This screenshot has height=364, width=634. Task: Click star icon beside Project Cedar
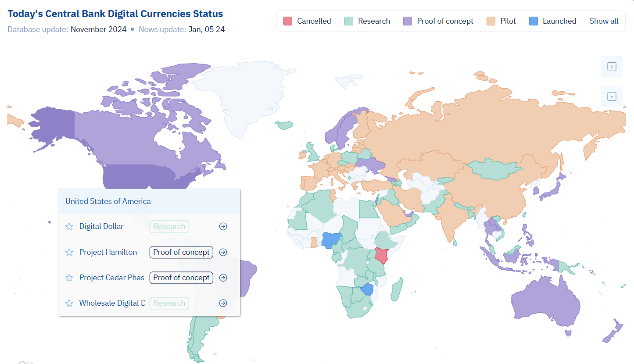pyautogui.click(x=69, y=278)
